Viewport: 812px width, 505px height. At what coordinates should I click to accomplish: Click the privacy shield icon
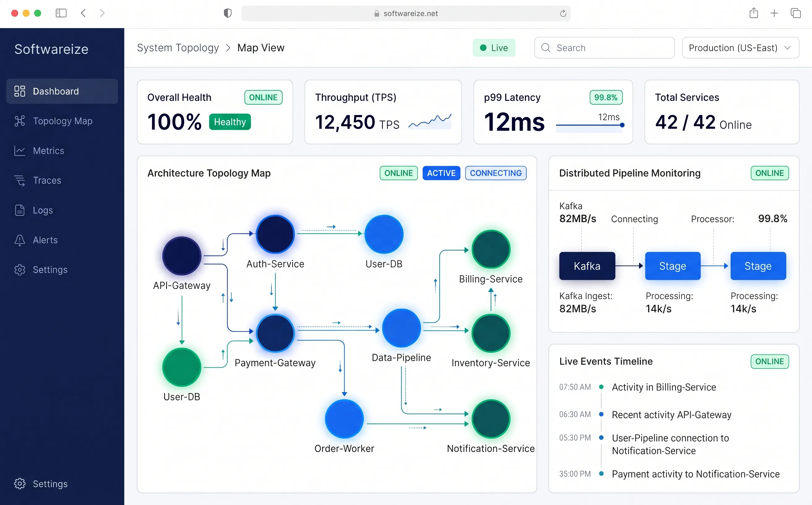pos(227,13)
